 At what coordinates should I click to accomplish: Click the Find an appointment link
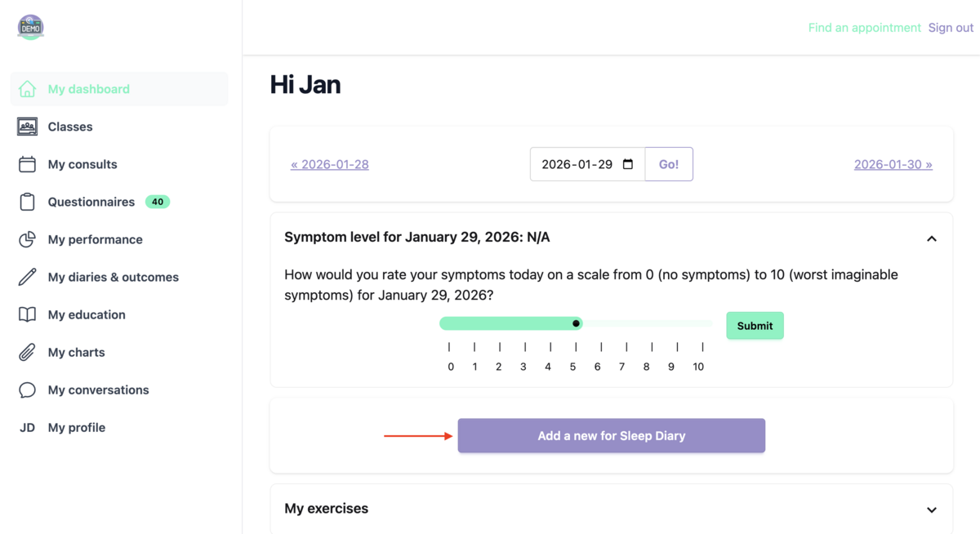864,27
